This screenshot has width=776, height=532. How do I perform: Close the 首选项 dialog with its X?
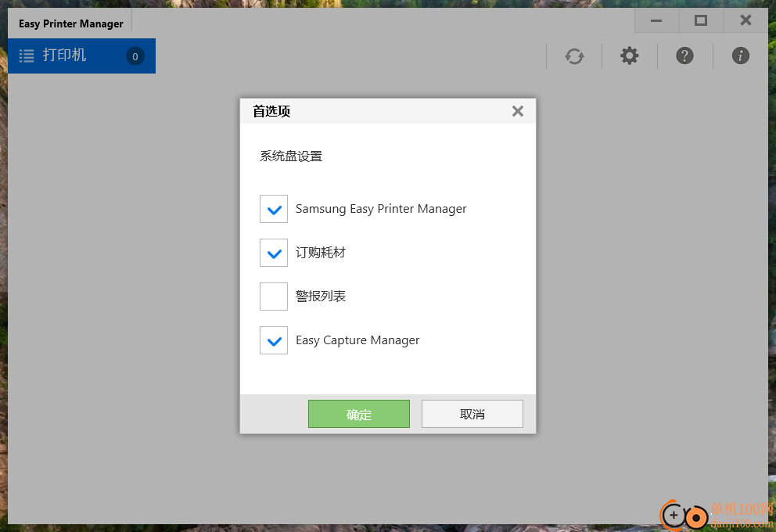pyautogui.click(x=518, y=111)
